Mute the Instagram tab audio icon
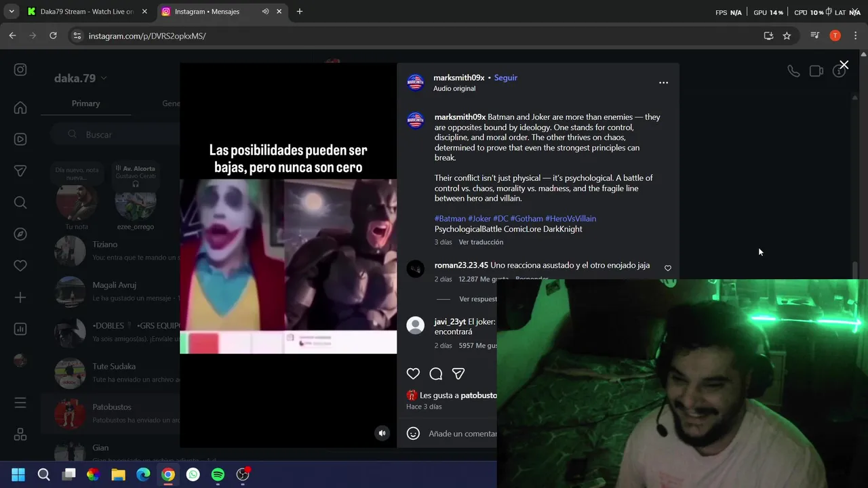Screen dimensions: 868x488 (x=265, y=12)
